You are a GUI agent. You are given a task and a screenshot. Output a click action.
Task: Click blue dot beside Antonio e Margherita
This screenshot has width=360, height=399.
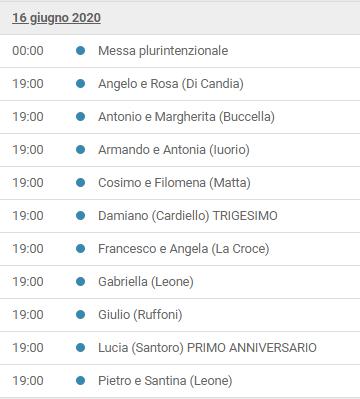(80, 117)
